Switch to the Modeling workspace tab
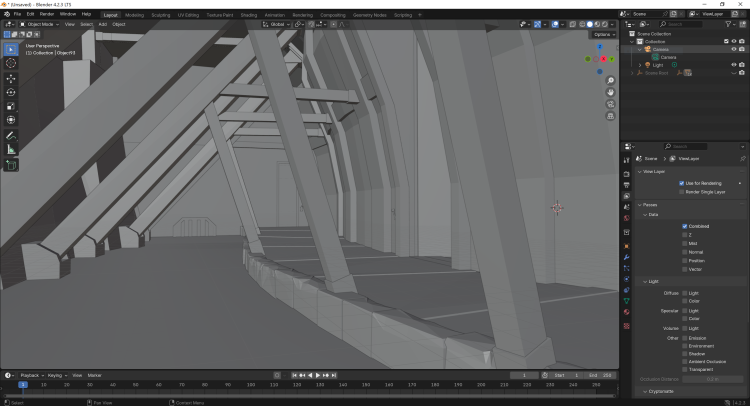750x406 pixels. coord(134,15)
